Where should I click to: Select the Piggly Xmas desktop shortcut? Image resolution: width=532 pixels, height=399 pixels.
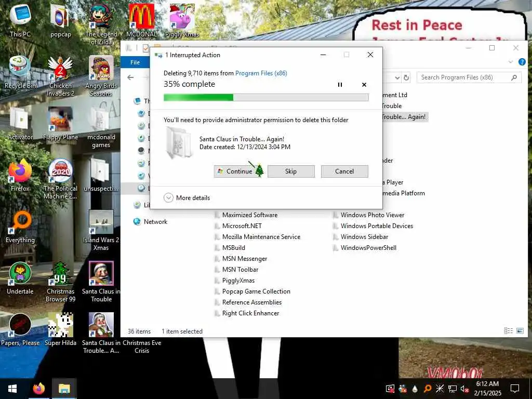pyautogui.click(x=182, y=20)
